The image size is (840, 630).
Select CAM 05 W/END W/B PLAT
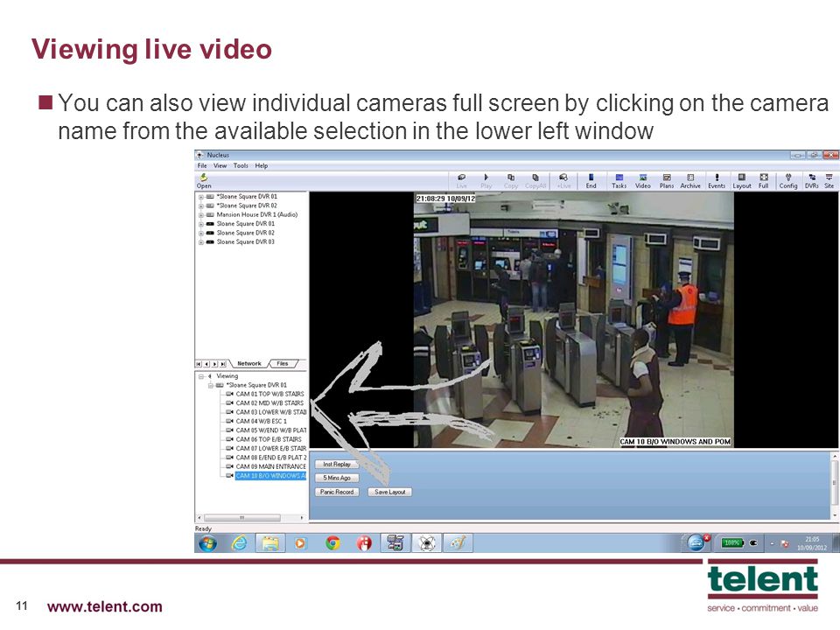(271, 430)
